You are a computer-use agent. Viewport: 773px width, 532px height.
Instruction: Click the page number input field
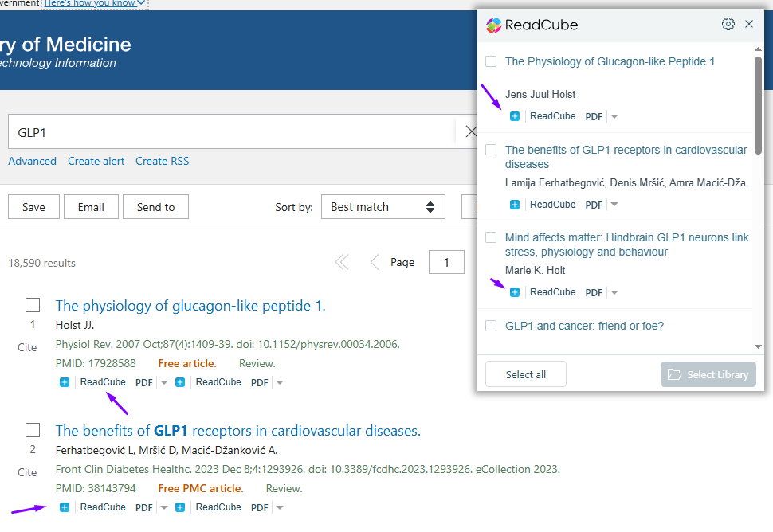[x=446, y=263]
